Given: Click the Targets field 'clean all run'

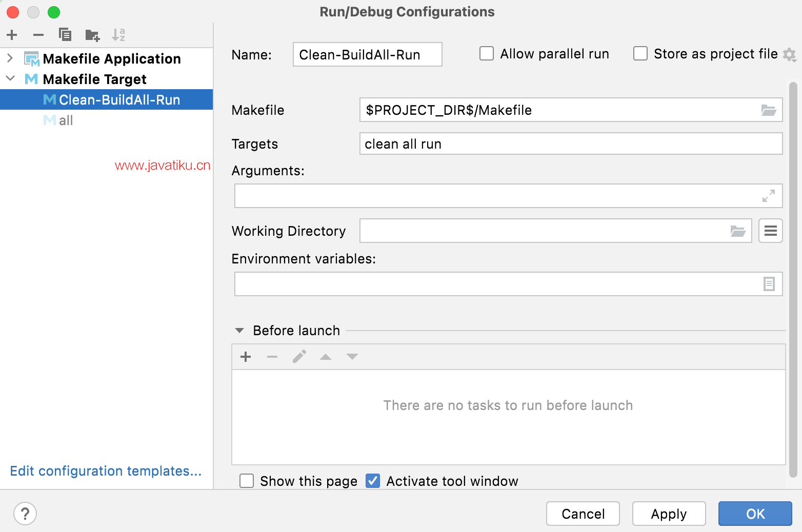Looking at the screenshot, I should (571, 144).
